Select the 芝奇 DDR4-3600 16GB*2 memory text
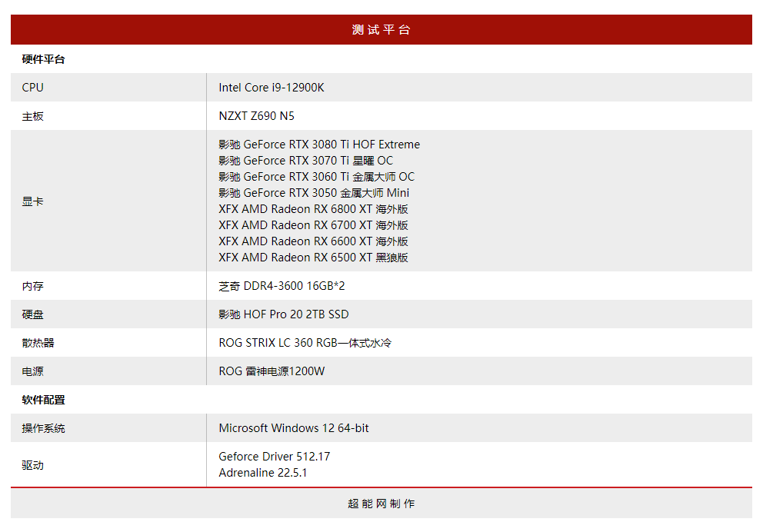This screenshot has width=763, height=532. (282, 286)
